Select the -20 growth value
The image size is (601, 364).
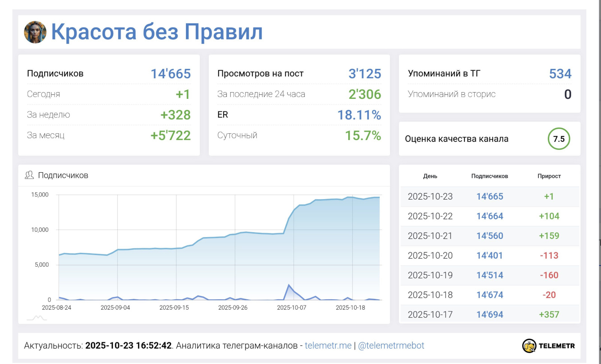[549, 295]
